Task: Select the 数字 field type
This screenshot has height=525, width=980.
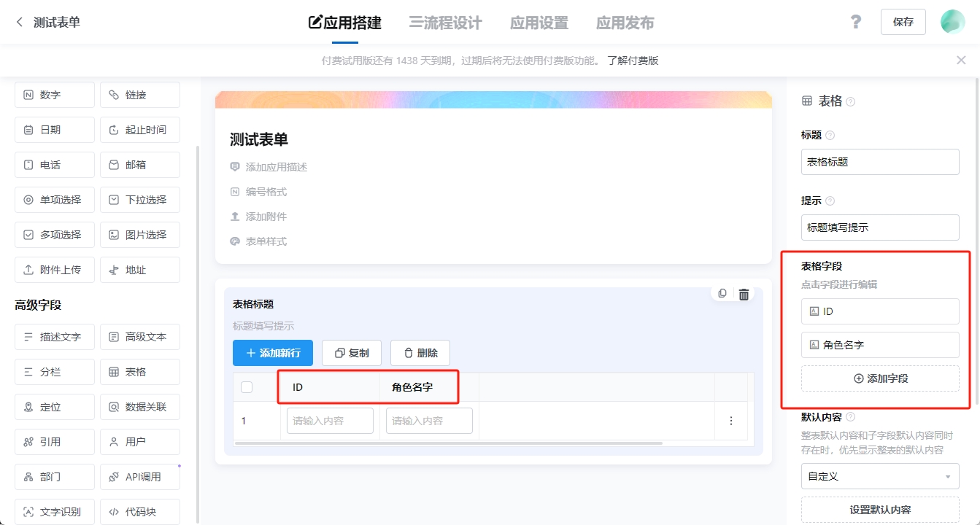Action: (54, 94)
